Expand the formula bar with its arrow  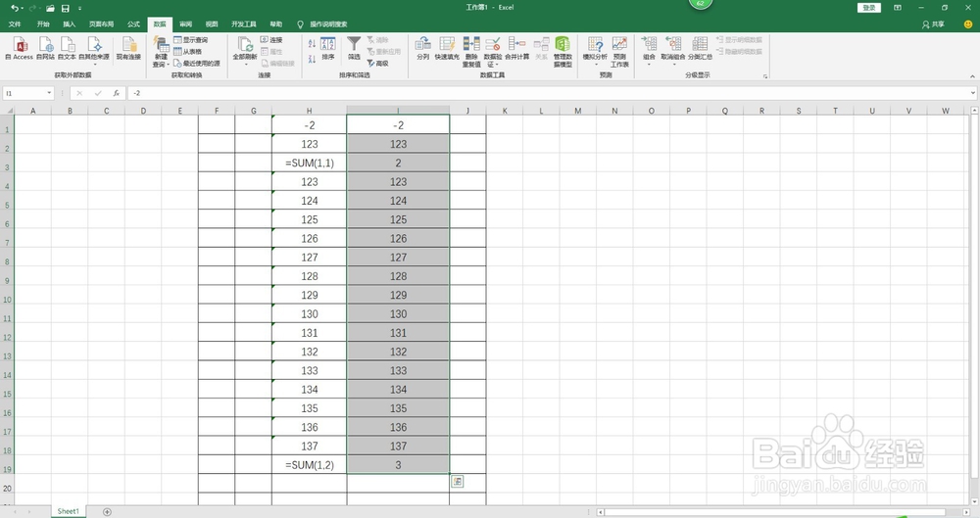[x=973, y=93]
